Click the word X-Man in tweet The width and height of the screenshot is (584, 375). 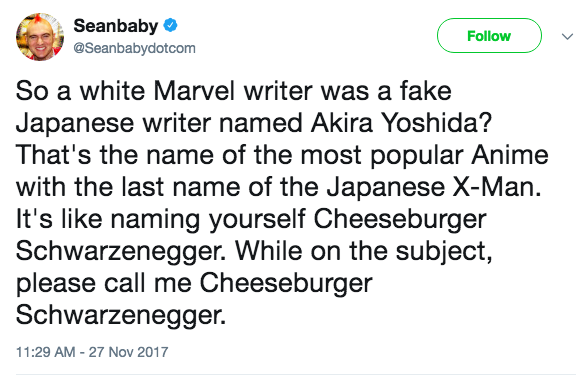click(x=497, y=187)
